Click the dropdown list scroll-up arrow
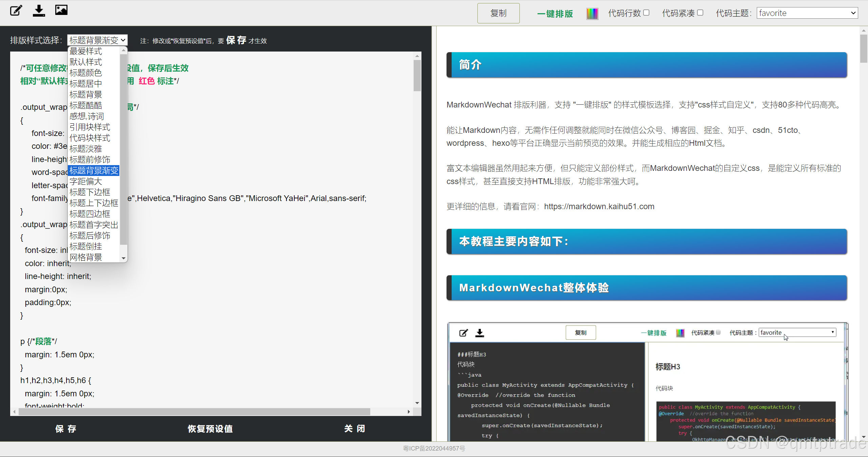 [124, 50]
